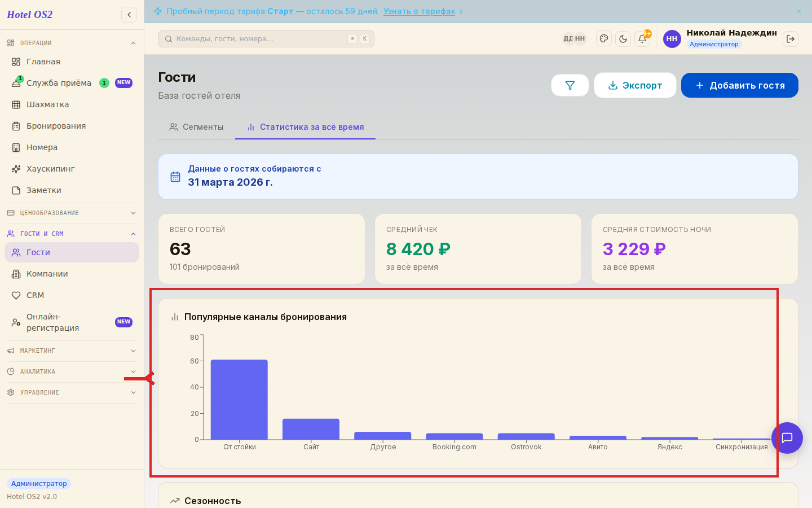Select Гости in the sidebar

coord(72,252)
